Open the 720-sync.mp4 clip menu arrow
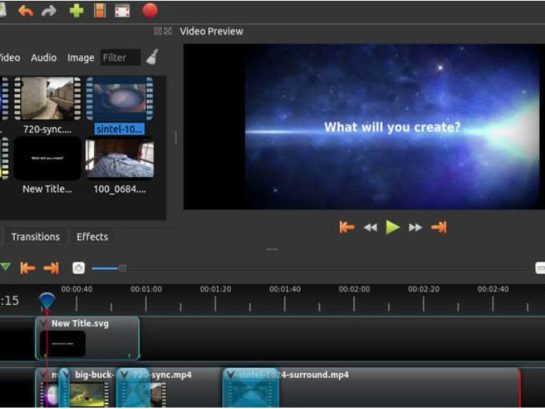 pyautogui.click(x=124, y=375)
